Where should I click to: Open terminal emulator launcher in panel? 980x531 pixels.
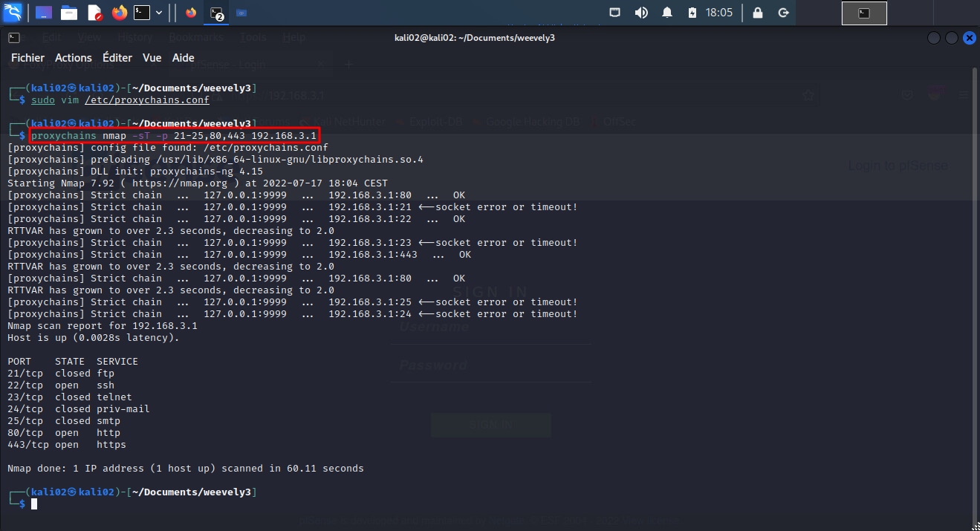click(141, 13)
